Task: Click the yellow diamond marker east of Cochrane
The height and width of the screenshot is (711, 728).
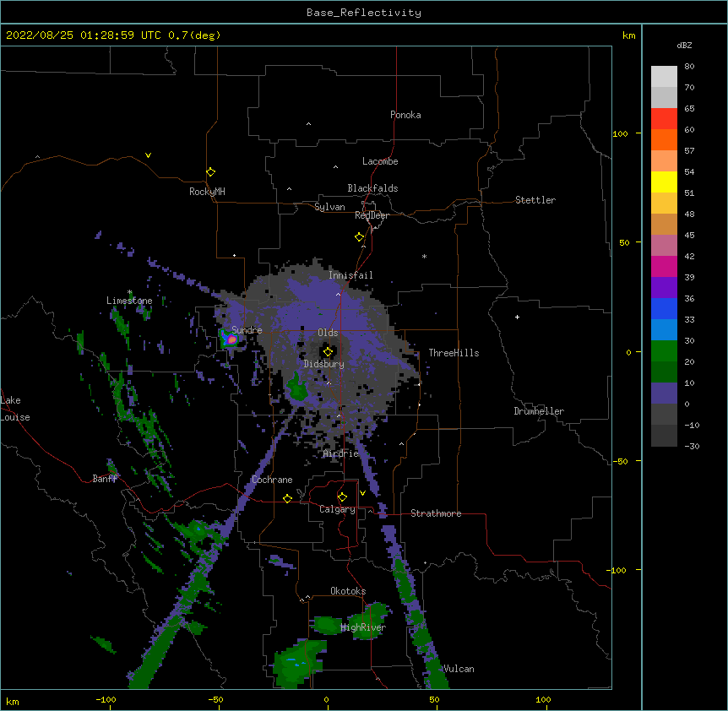Action: click(287, 498)
